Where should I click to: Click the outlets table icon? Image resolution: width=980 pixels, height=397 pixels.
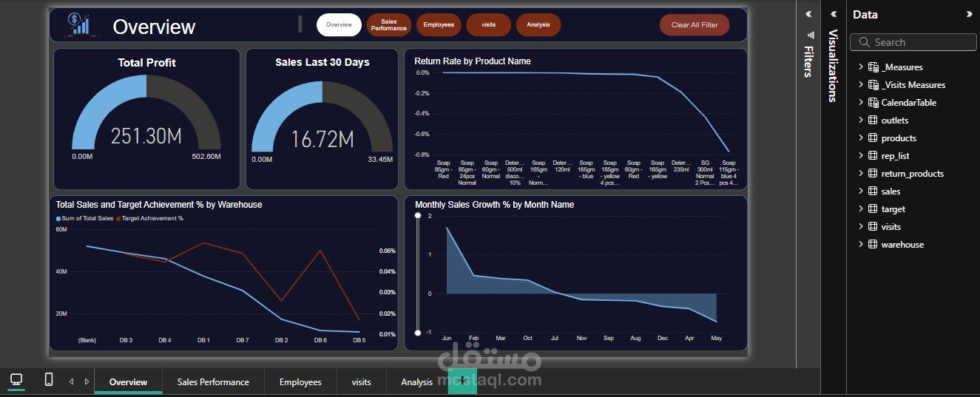pos(873,121)
